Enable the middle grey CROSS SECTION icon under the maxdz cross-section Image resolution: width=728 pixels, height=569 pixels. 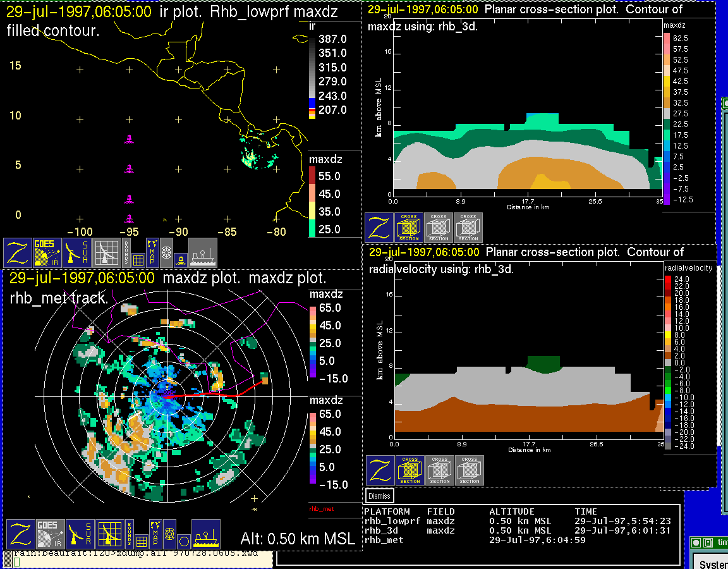pos(439,228)
